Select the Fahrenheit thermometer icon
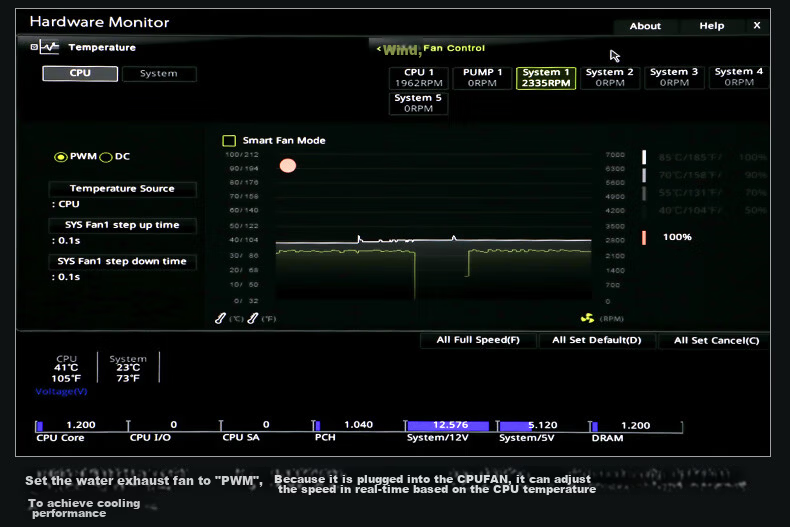Screen dimensions: 790x527 click(252, 318)
